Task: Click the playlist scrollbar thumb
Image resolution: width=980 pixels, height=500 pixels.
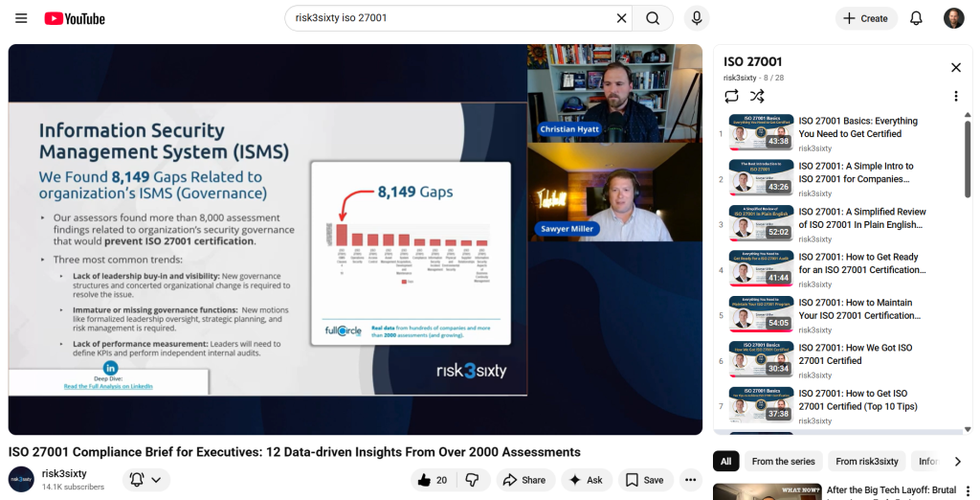Action: pos(968,160)
